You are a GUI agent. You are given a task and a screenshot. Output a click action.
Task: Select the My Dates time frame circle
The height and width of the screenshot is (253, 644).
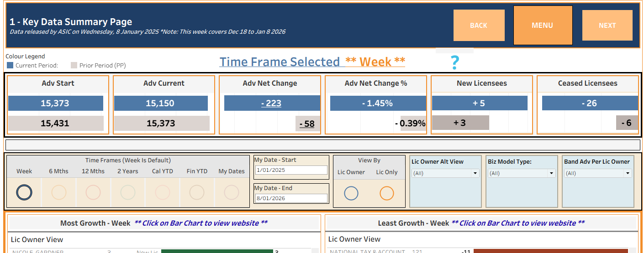coord(232,193)
